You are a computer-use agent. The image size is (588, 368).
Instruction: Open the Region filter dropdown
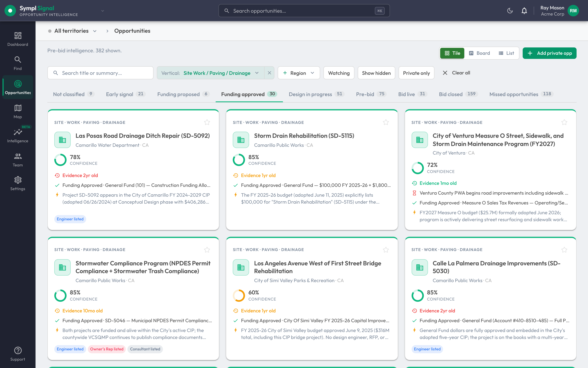tap(299, 73)
